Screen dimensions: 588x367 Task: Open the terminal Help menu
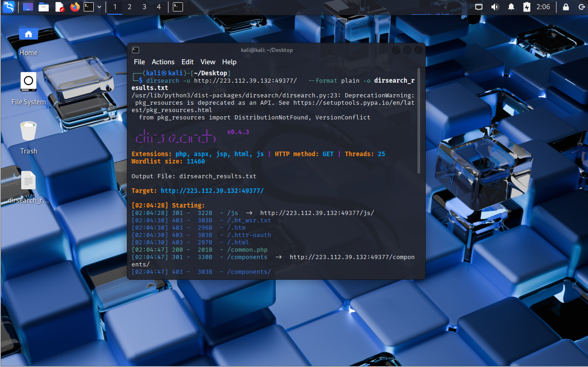229,62
